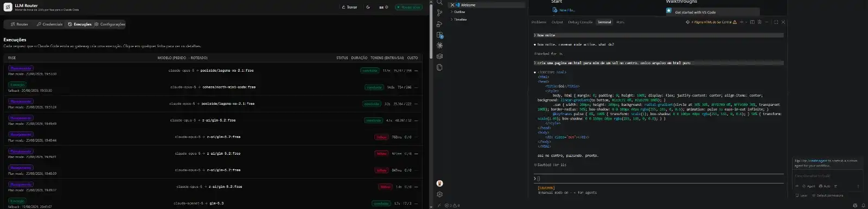The width and height of the screenshot is (868, 209).
Task: Click the errors and warnings status indicator
Action: (452, 206)
